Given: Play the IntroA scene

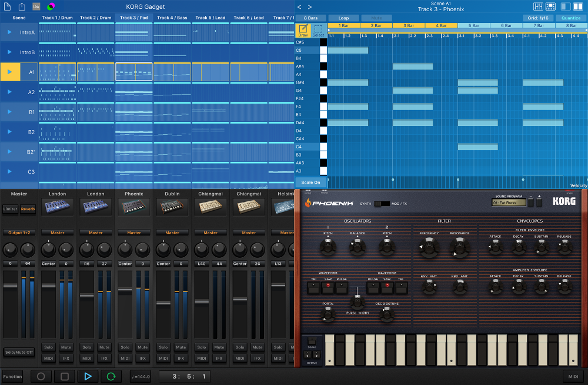Looking at the screenshot, I should coord(9,32).
